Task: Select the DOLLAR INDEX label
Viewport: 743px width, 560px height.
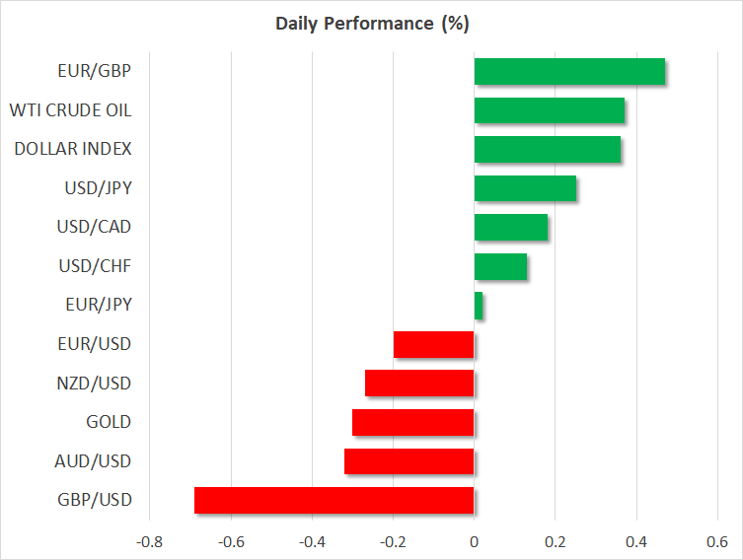Action: coord(73,149)
